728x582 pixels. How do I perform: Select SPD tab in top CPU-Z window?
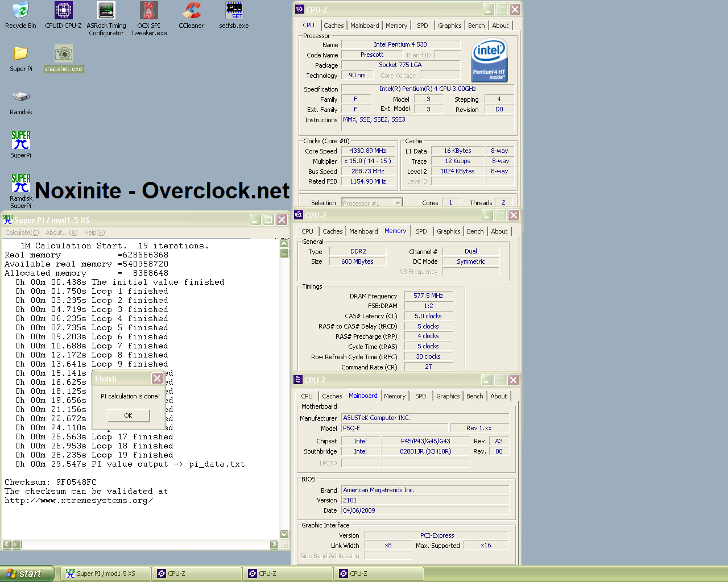tap(423, 26)
